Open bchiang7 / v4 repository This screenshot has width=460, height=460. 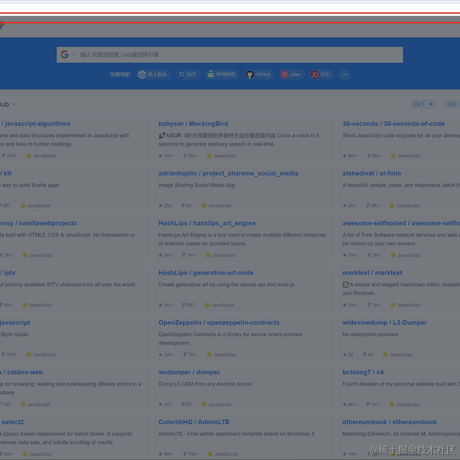pyautogui.click(x=363, y=372)
